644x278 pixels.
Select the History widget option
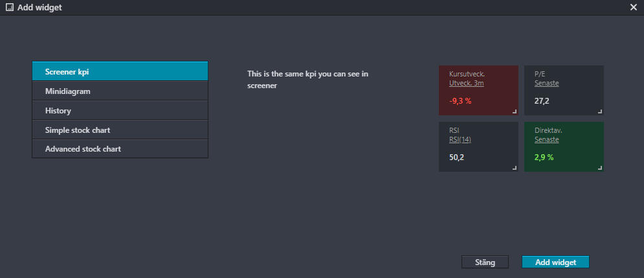[x=120, y=111]
